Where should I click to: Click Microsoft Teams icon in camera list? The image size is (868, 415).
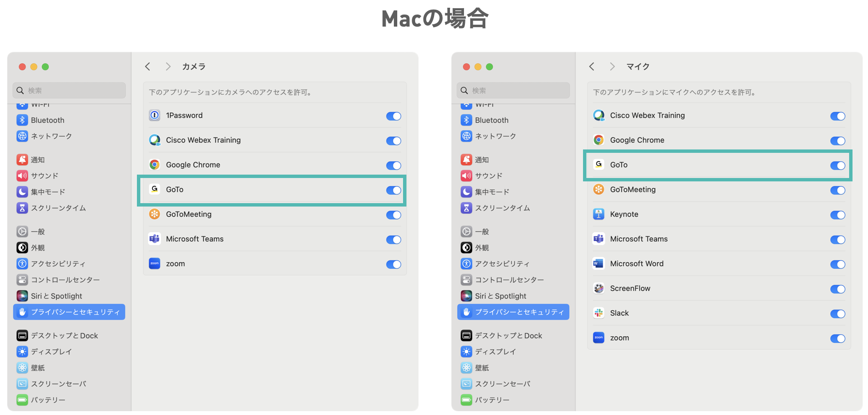(x=154, y=238)
